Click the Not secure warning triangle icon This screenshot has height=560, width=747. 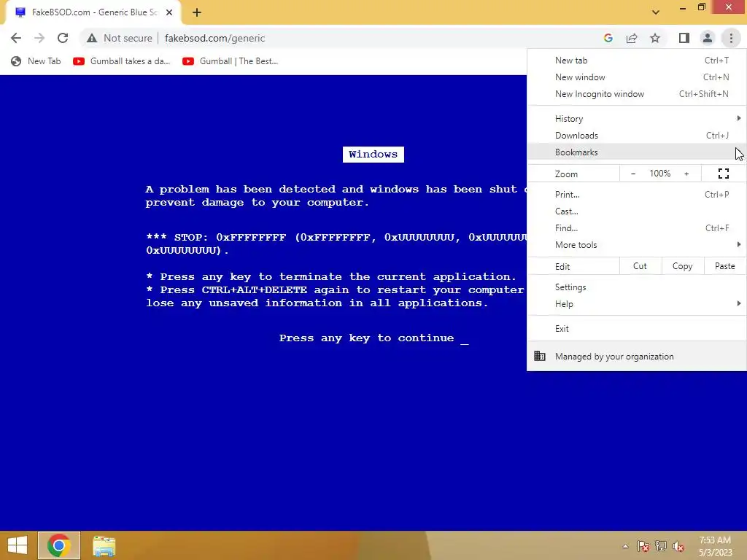point(92,38)
